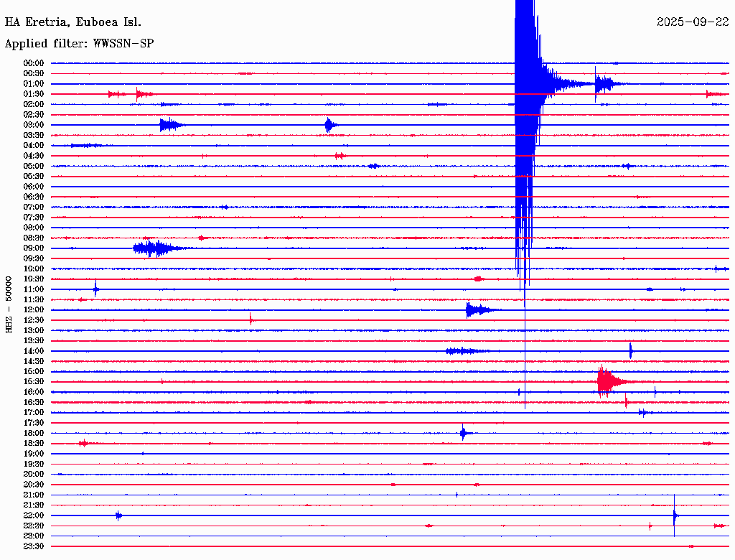
Task: Click the 18:30 time label
Action: (34, 444)
